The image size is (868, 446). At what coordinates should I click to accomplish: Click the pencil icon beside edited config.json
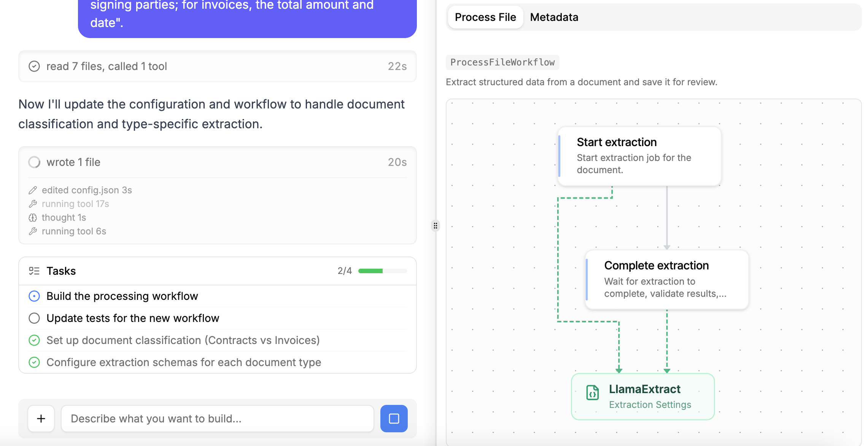coord(33,190)
